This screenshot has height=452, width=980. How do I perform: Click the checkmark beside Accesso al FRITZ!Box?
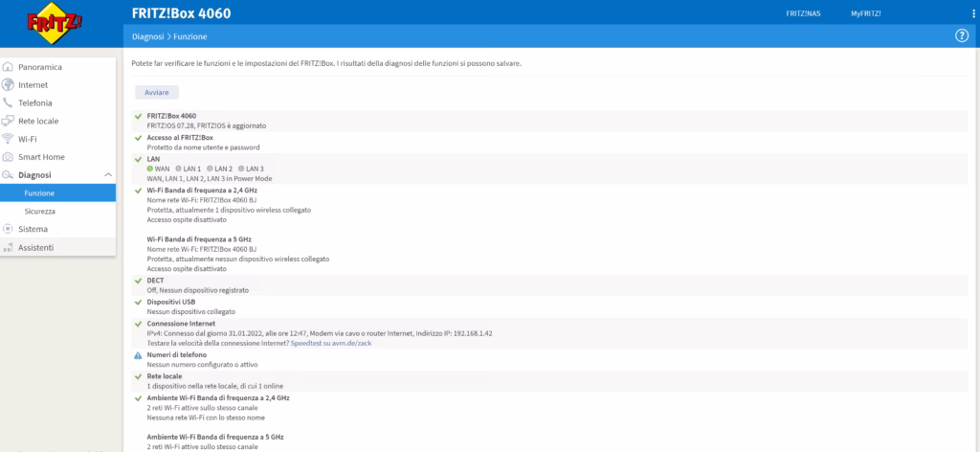(138, 138)
